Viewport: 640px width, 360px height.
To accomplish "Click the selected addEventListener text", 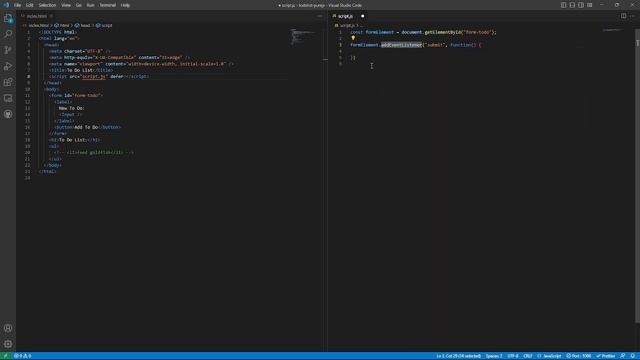I will pyautogui.click(x=401, y=45).
